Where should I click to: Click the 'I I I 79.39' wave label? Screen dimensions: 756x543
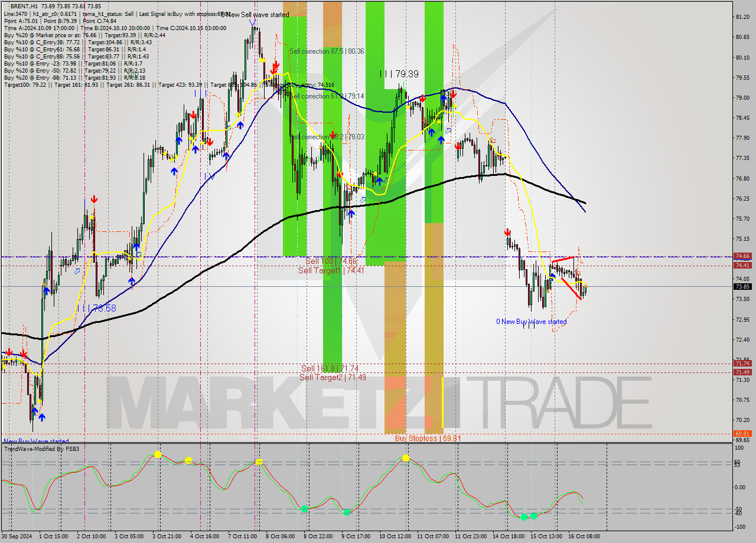[399, 74]
